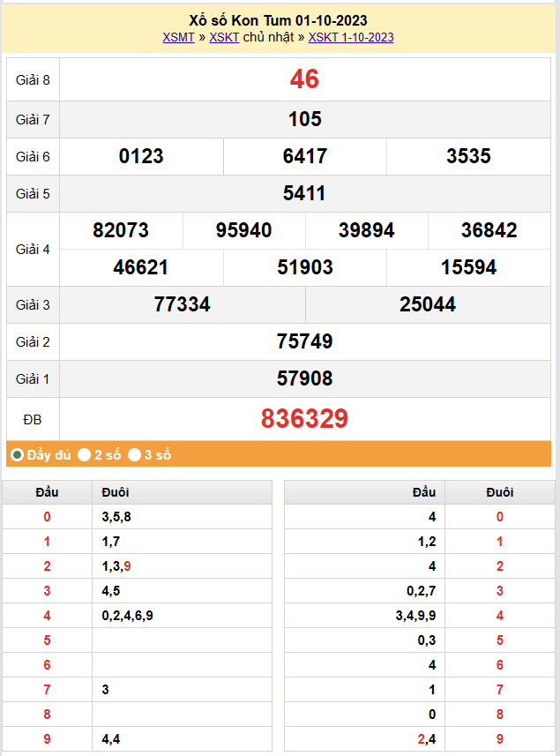Click Giải 3 number 77334
The image size is (560, 756).
[182, 304]
